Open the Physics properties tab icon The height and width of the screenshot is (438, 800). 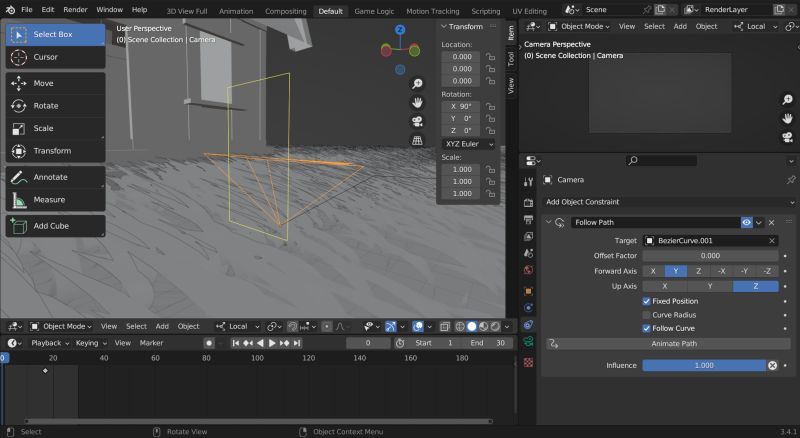point(529,308)
